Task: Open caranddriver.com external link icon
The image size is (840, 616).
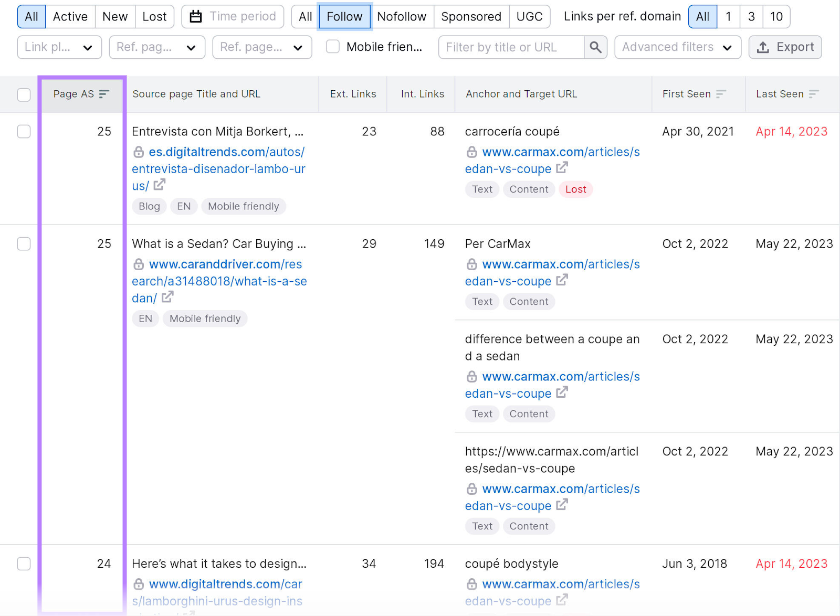Action: tap(167, 297)
